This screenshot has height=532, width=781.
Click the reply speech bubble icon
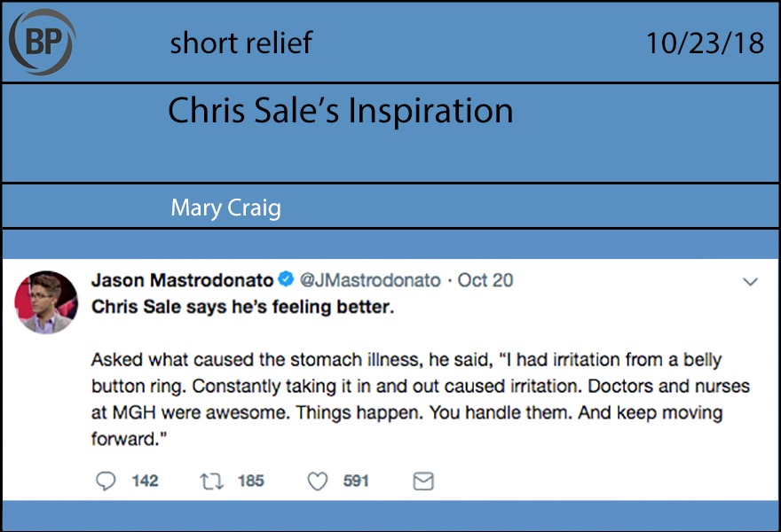tap(105, 481)
